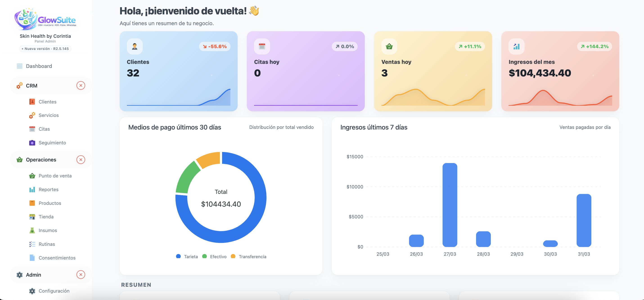
Task: Navigate to Insumos
Action: point(48,231)
